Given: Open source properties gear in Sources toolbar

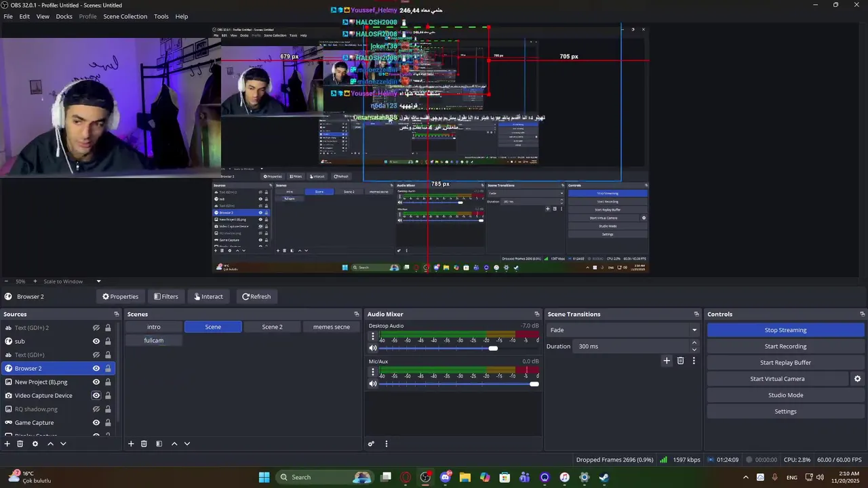Looking at the screenshot, I should pyautogui.click(x=35, y=444).
